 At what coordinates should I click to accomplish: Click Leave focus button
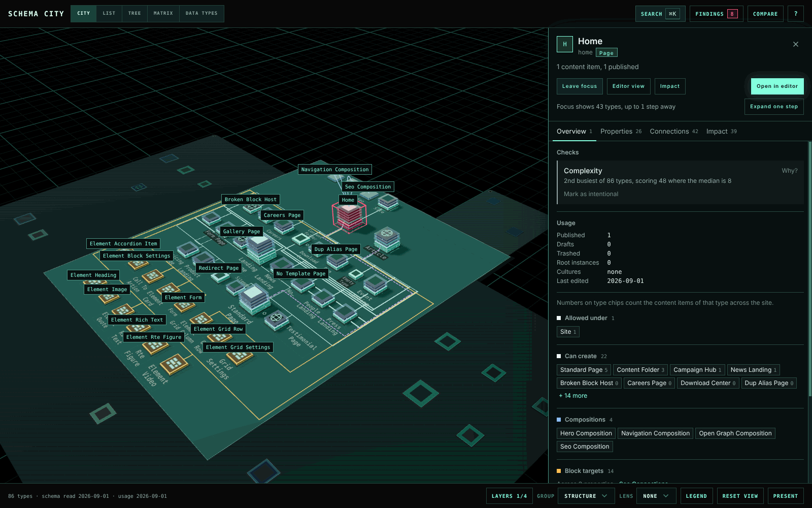pos(580,86)
